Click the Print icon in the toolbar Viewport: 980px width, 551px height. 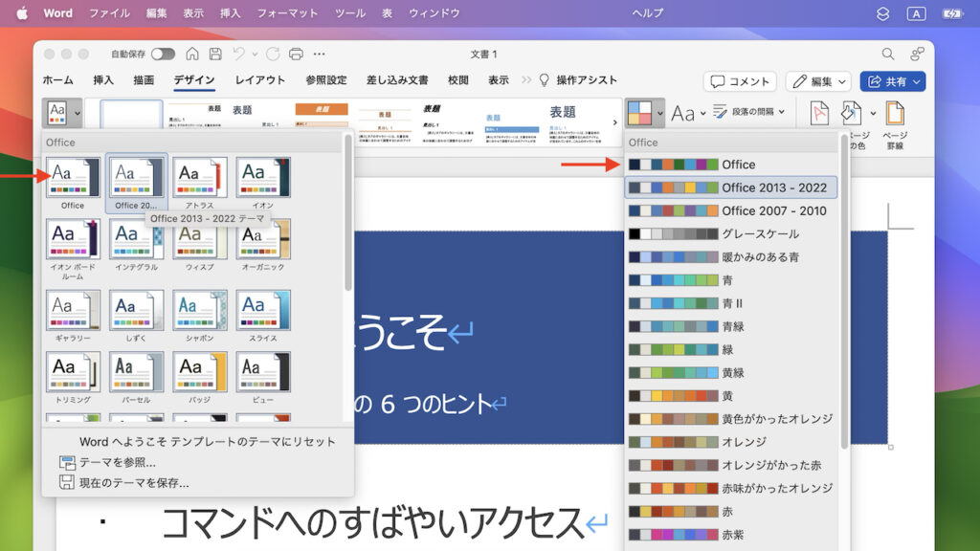point(295,55)
